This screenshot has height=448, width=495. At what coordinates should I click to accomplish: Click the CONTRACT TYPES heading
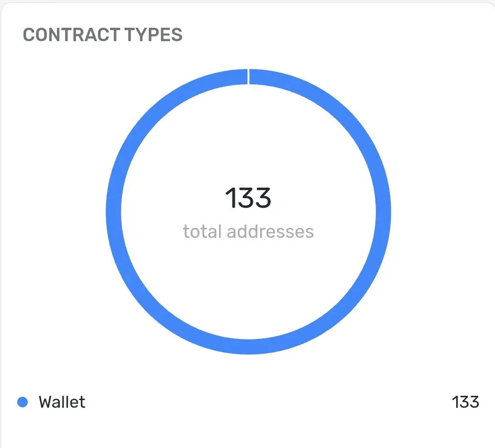tap(103, 34)
